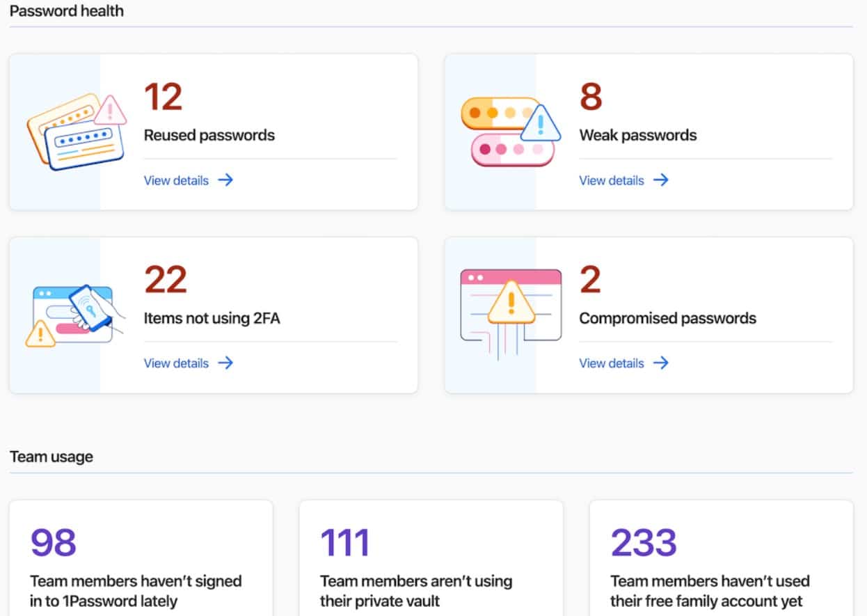Click the count of 12 reused passwords
Image resolution: width=867 pixels, height=616 pixels.
[x=163, y=97]
